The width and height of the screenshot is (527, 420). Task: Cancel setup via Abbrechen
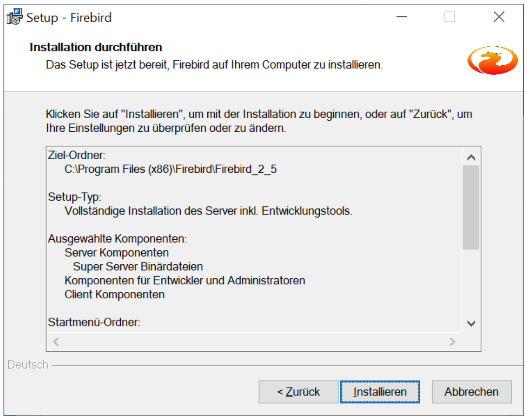coord(471,392)
